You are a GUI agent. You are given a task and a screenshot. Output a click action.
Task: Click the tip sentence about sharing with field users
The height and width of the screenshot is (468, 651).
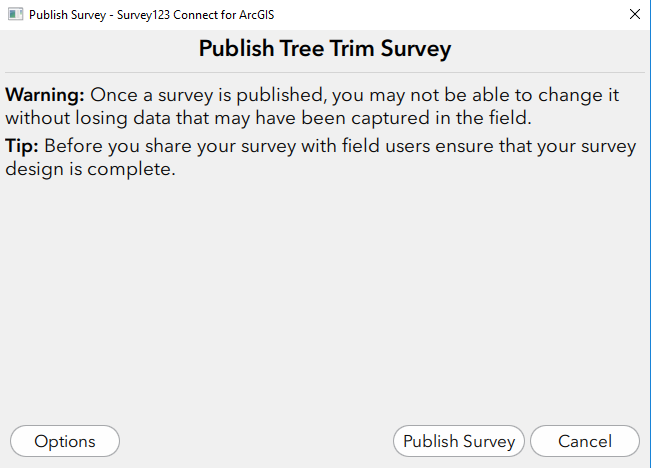(x=321, y=157)
